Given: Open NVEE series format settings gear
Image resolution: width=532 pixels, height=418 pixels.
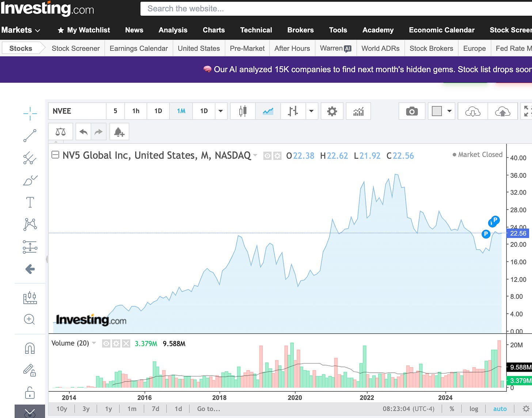Looking at the screenshot, I should coord(277,156).
